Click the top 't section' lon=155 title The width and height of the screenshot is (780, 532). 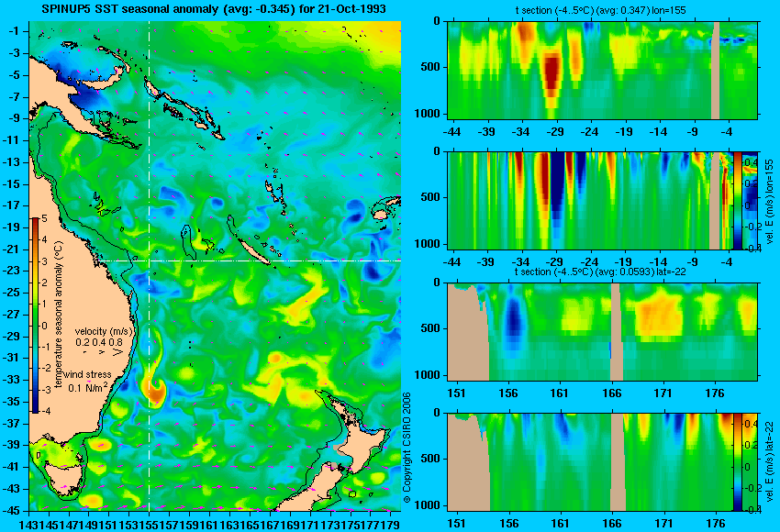(x=600, y=10)
